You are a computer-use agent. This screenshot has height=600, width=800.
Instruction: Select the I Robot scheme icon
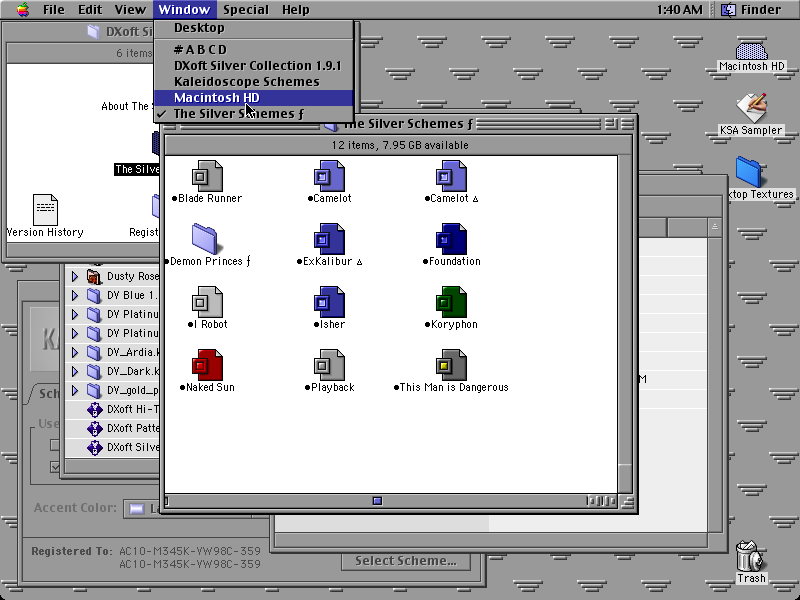(x=207, y=302)
